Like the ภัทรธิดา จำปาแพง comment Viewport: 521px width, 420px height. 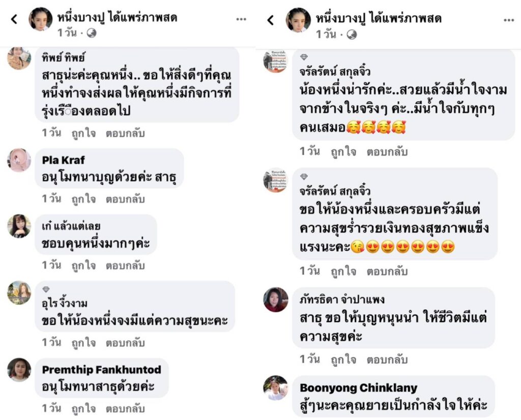(343, 359)
